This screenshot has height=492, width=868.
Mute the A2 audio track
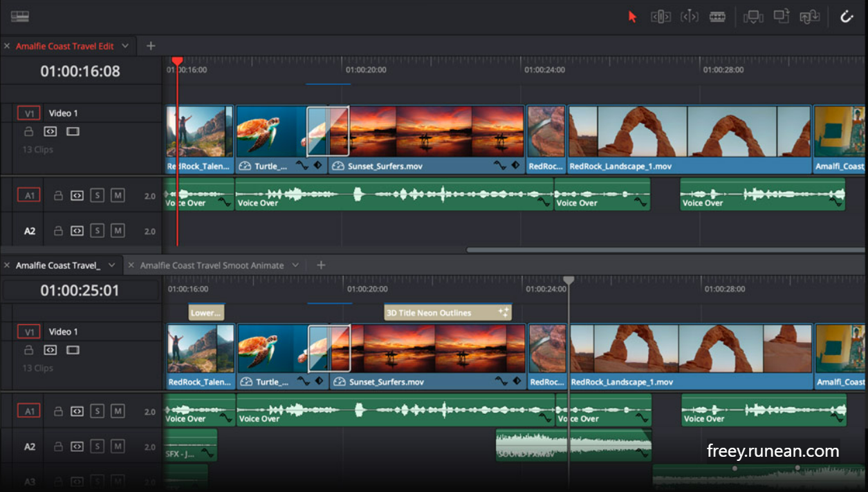(118, 230)
